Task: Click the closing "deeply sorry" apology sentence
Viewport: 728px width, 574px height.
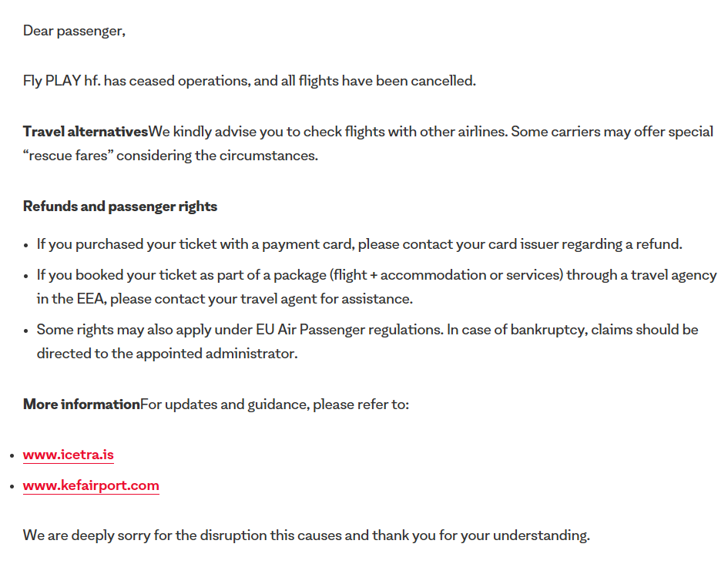Action: point(306,535)
